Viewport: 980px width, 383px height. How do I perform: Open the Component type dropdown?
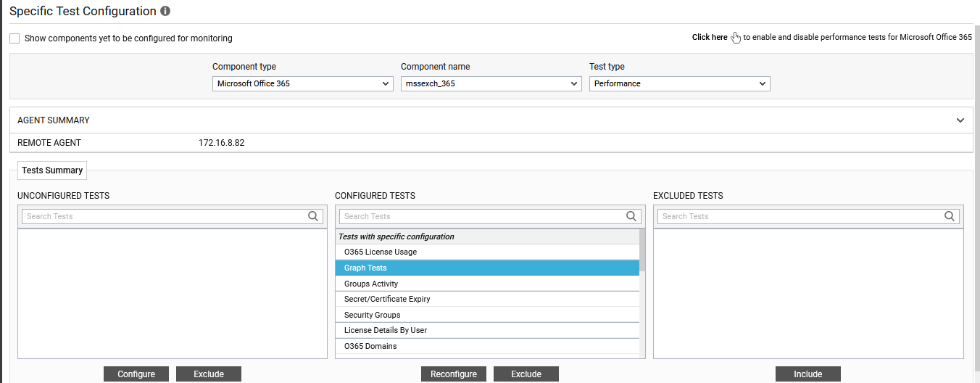point(303,83)
